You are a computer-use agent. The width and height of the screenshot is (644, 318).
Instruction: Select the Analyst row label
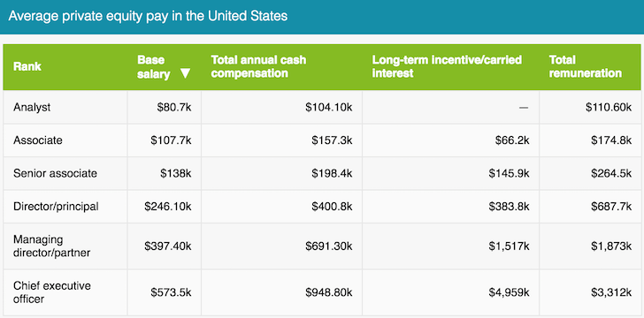32,108
